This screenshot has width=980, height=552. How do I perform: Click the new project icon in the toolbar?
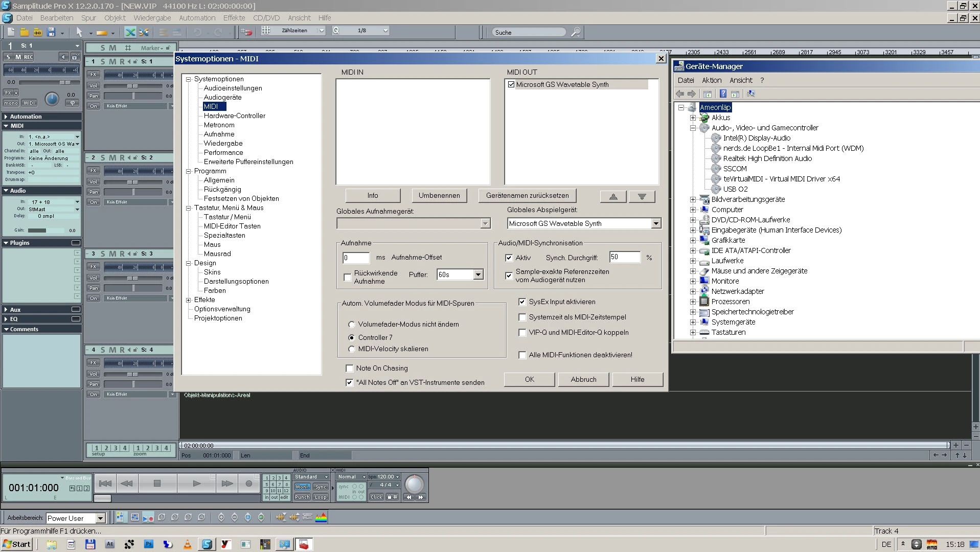tap(11, 32)
